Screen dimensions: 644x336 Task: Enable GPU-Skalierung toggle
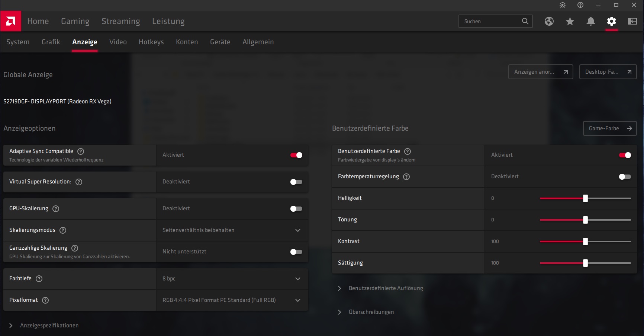click(x=296, y=209)
